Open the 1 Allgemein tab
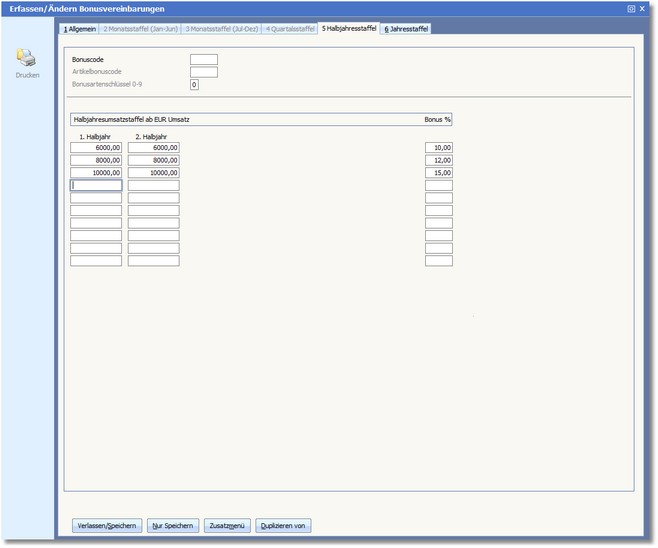 pyautogui.click(x=78, y=29)
